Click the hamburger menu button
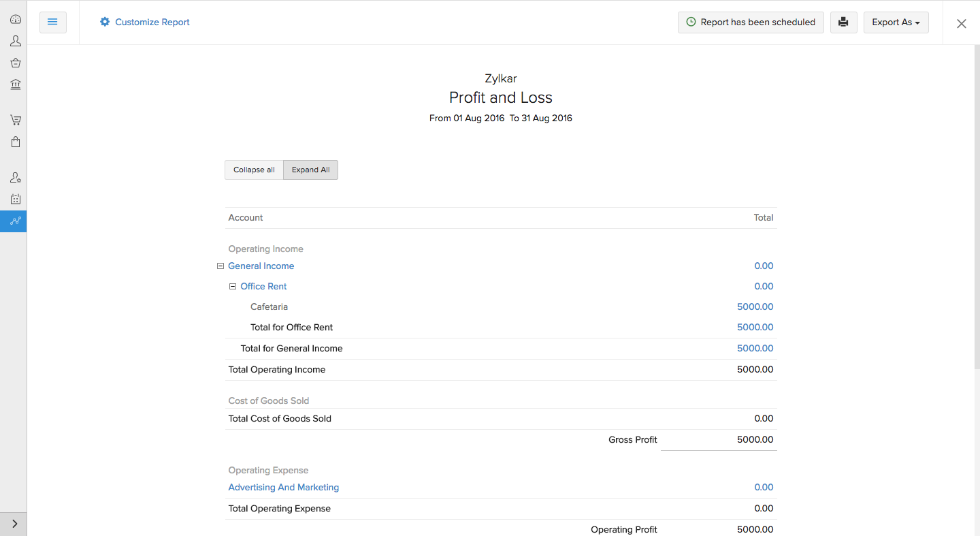 click(52, 22)
